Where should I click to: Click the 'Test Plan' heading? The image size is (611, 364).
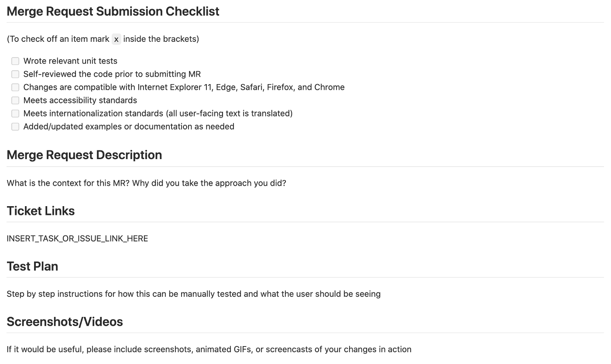[x=32, y=266]
